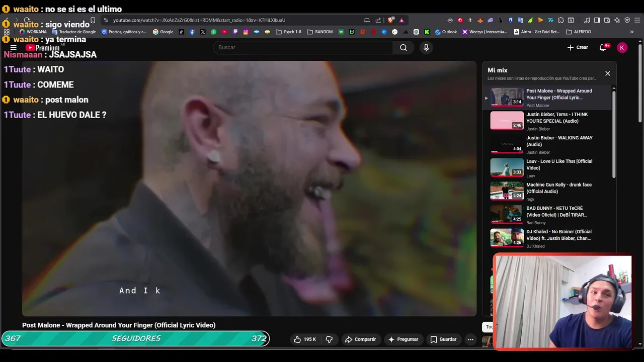Open the X bookmark icon
The width and height of the screenshot is (644, 362).
coord(203,32)
